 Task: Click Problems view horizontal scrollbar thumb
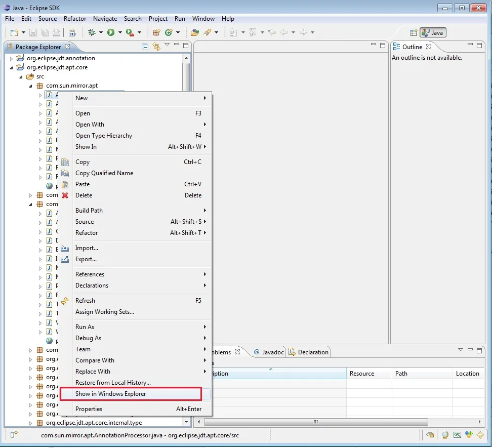pos(316,422)
